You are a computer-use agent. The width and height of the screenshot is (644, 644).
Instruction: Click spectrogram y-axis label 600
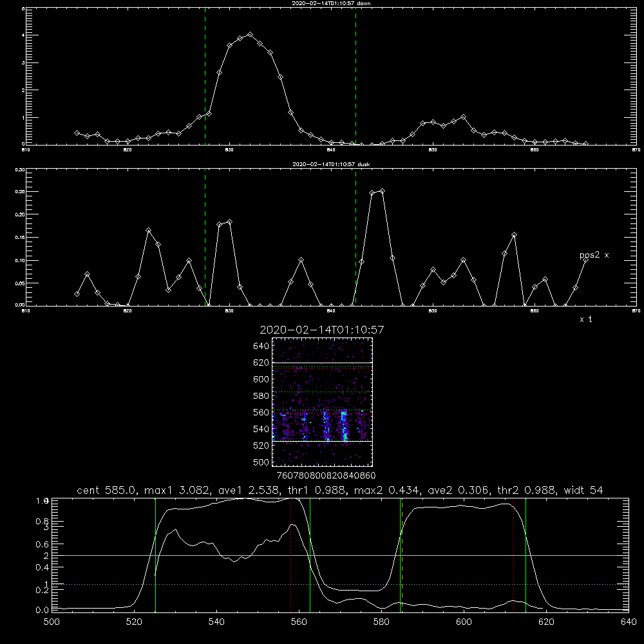261,379
